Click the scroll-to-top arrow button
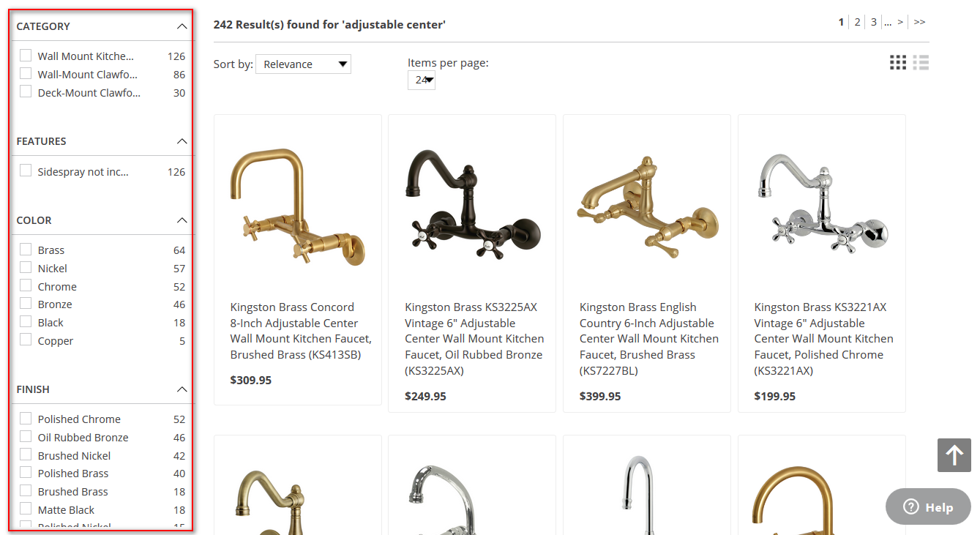This screenshot has width=980, height=535. (954, 455)
